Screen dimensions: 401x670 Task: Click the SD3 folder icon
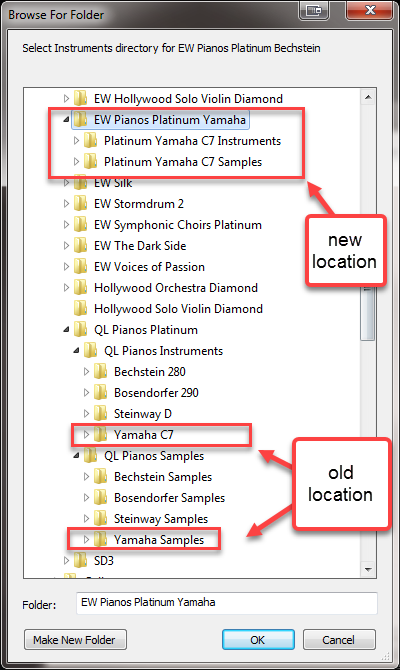coord(80,560)
